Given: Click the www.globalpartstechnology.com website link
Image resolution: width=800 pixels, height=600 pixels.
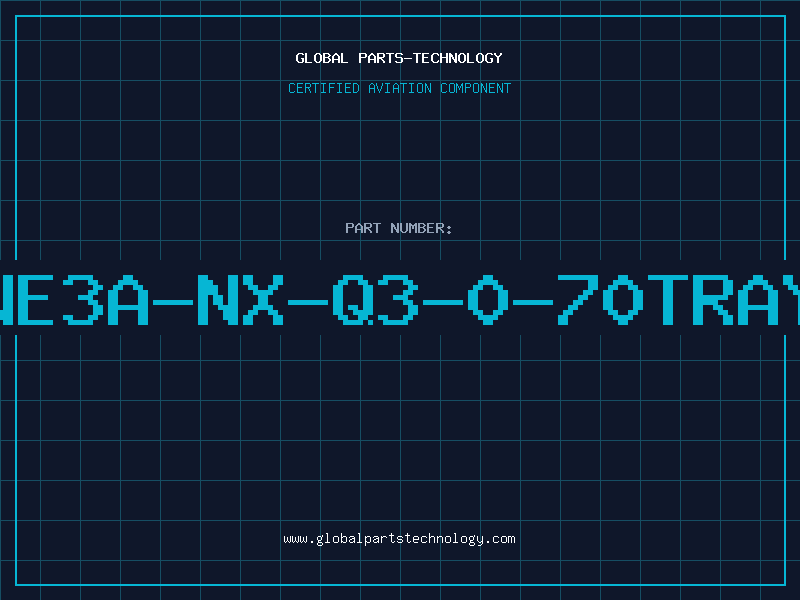Looking at the screenshot, I should coord(399,539).
